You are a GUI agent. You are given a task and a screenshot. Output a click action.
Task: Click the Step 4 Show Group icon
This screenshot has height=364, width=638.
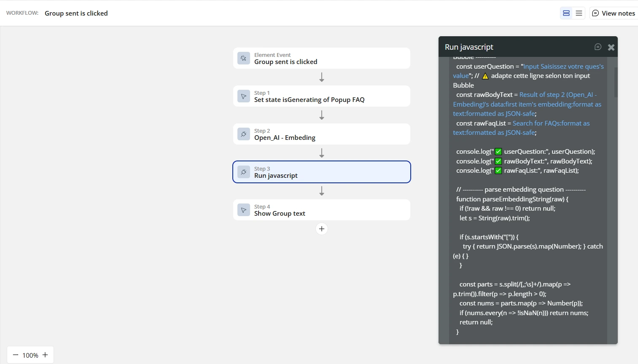pyautogui.click(x=244, y=210)
